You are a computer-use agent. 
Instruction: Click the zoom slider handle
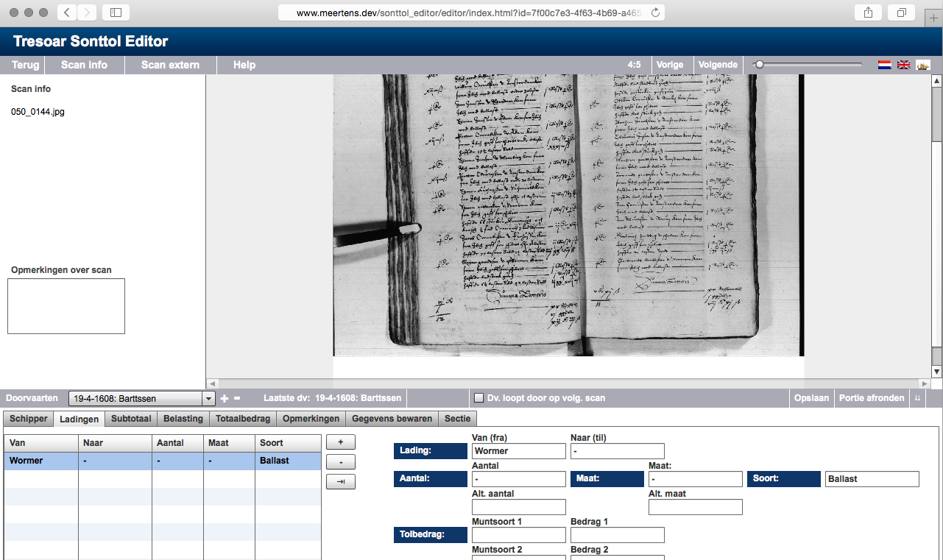pyautogui.click(x=759, y=65)
